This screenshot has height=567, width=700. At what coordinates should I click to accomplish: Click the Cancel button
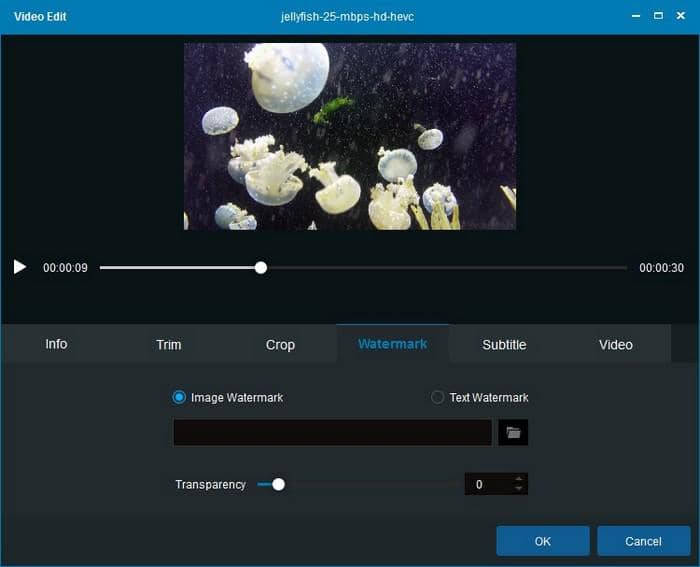click(643, 541)
